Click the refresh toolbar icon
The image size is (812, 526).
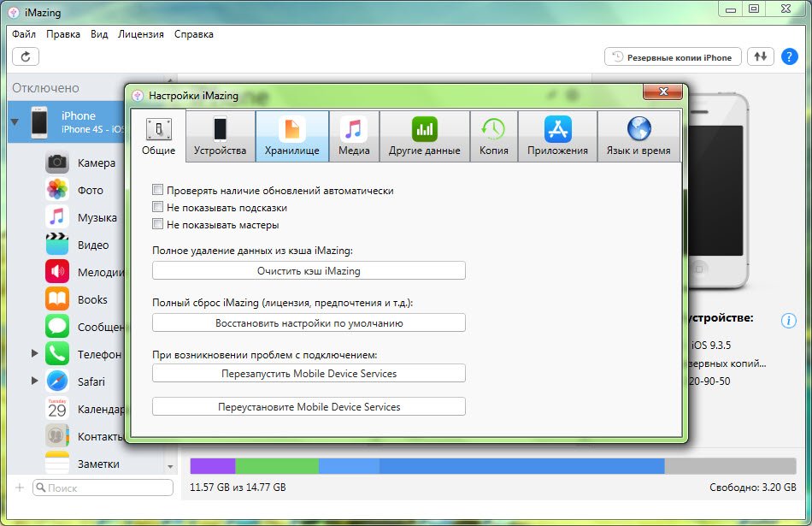tap(26, 56)
